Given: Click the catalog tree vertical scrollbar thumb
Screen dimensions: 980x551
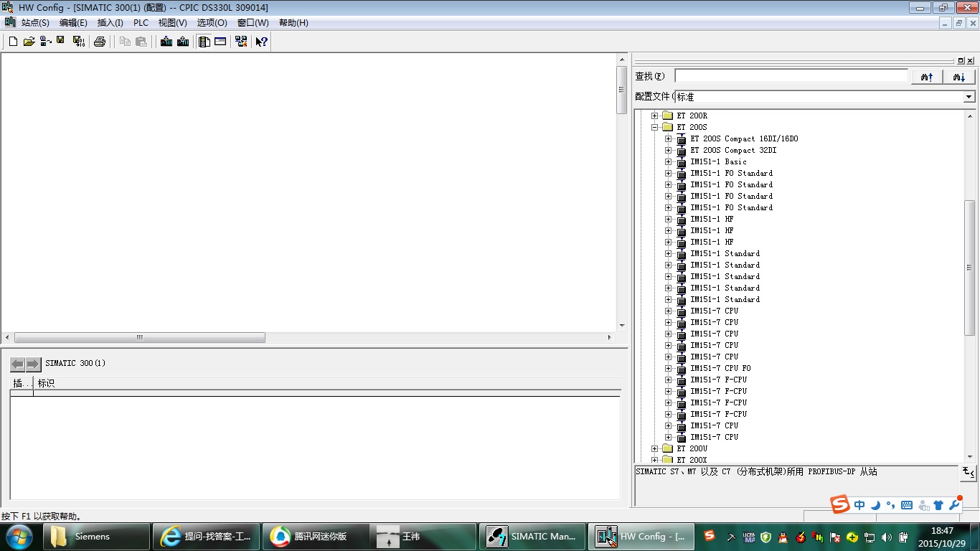Looking at the screenshot, I should pyautogui.click(x=969, y=267).
